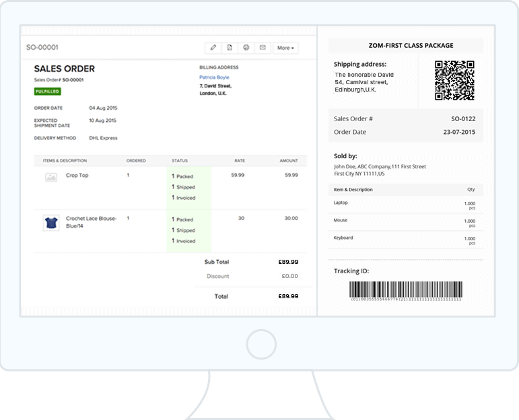Click the Crop Top rate 59.99

click(238, 175)
